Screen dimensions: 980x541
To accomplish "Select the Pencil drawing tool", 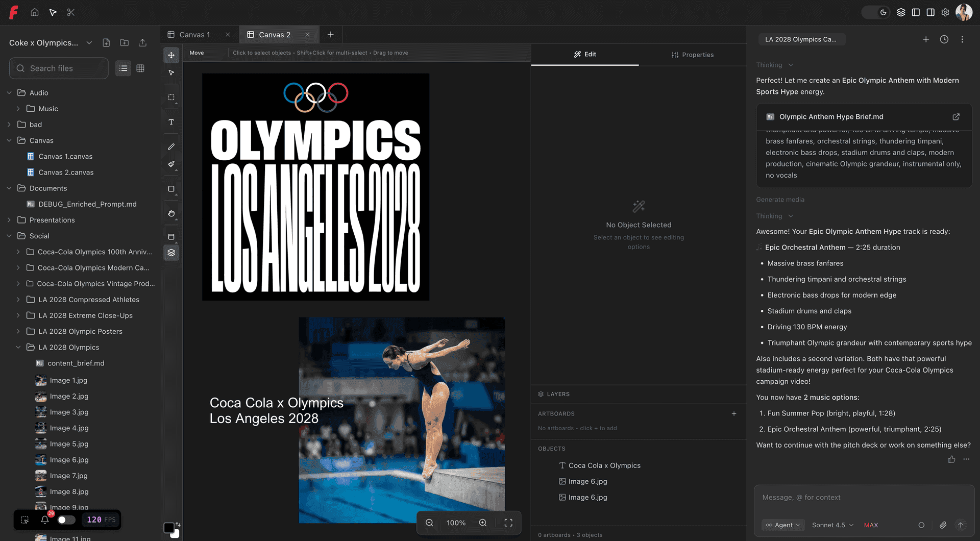I will click(x=171, y=146).
